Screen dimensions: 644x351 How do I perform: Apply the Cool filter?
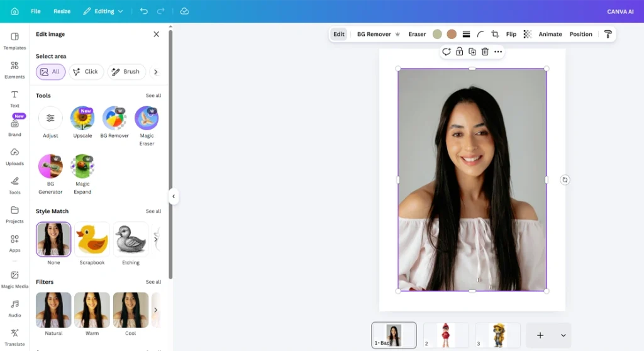[131, 310]
